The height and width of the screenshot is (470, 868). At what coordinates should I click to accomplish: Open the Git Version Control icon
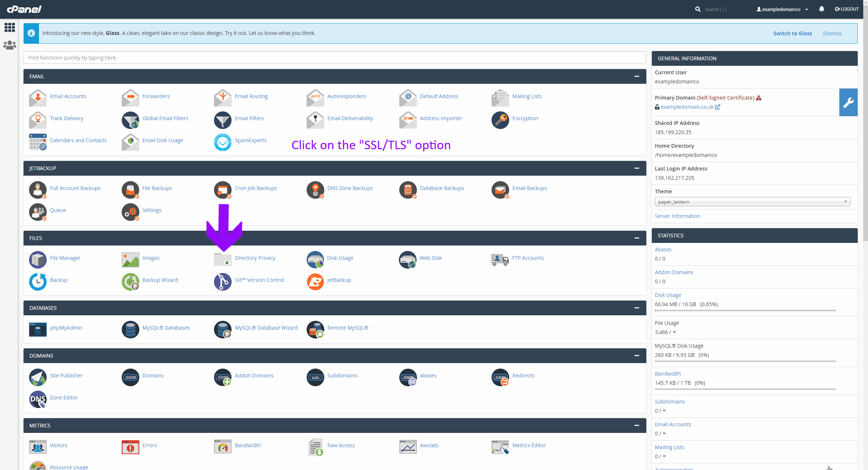[x=223, y=281]
